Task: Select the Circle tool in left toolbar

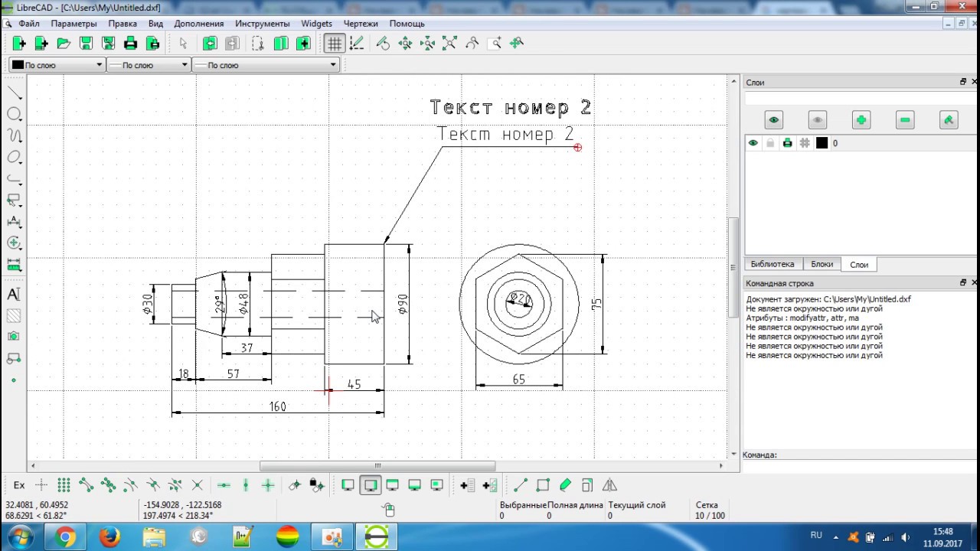Action: [x=14, y=114]
